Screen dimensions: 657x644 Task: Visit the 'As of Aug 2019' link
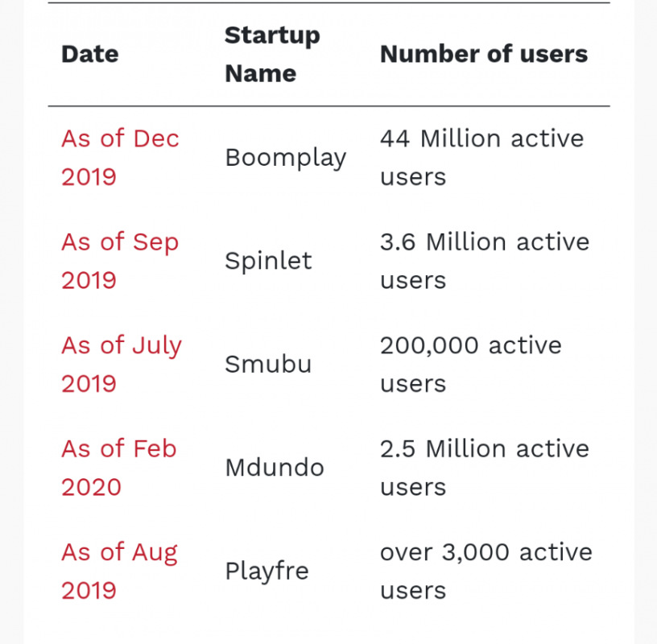119,571
